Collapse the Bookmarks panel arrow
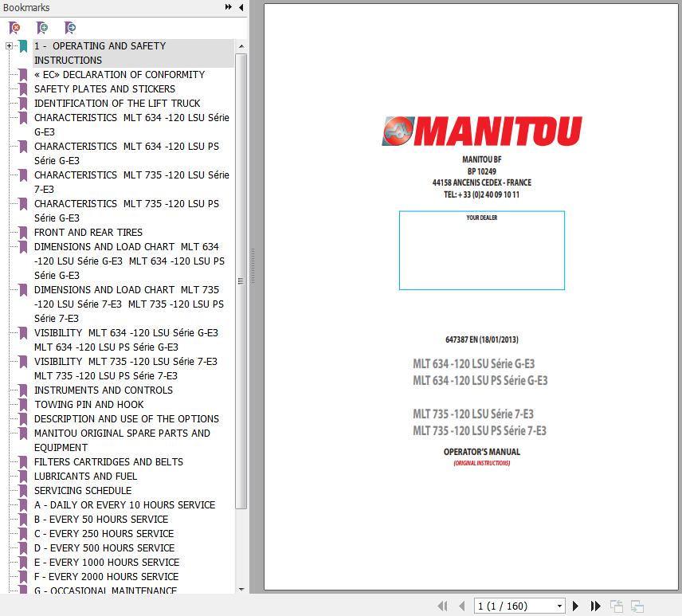 pyautogui.click(x=241, y=7)
